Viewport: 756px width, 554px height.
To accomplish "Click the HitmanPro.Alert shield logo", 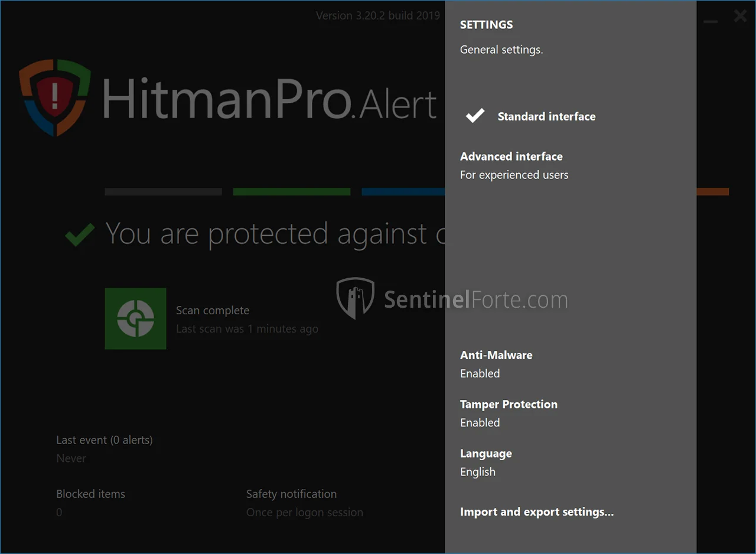I will pyautogui.click(x=55, y=97).
